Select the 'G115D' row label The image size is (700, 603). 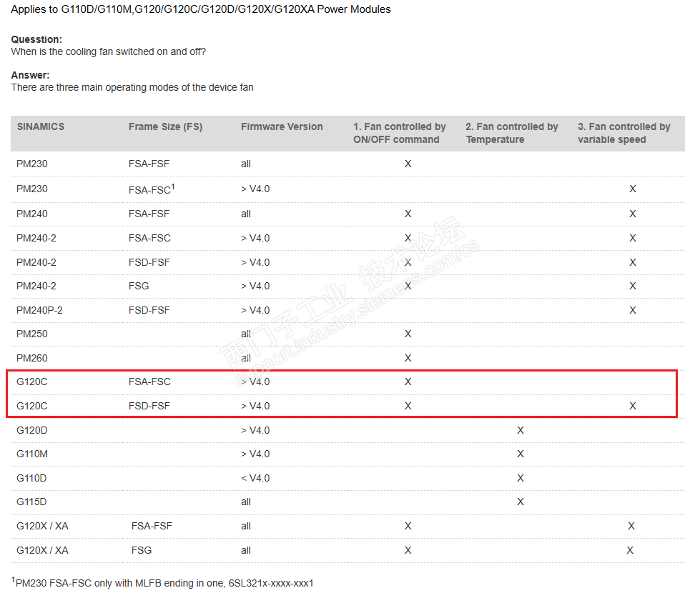click(31, 502)
